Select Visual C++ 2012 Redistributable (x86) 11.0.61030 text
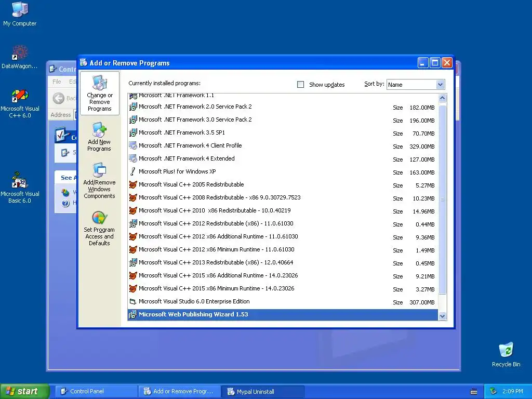Viewport: 532px width, 399px height. point(216,223)
